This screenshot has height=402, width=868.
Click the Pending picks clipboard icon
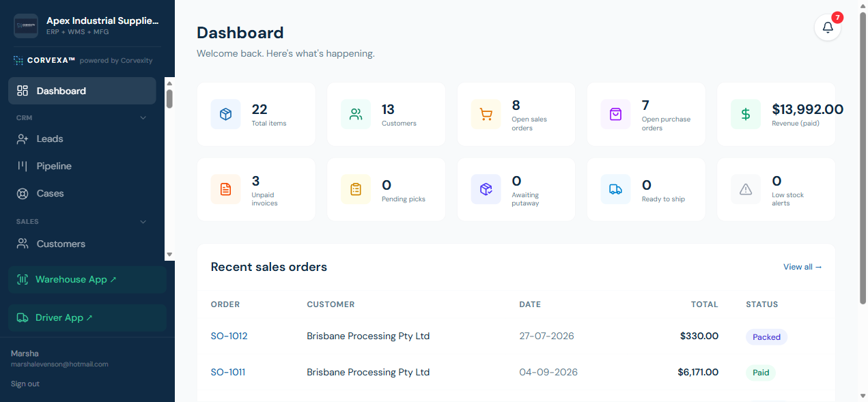click(x=356, y=190)
